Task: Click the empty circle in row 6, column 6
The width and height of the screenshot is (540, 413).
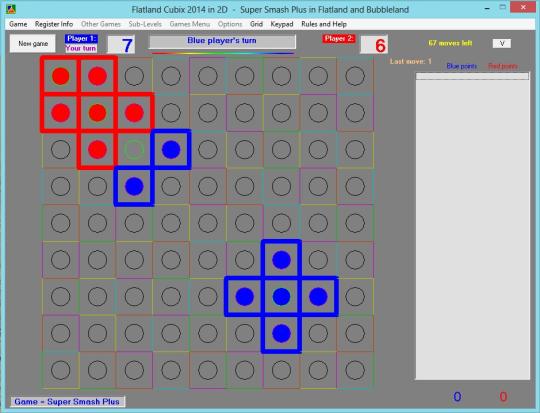Action: [245, 260]
